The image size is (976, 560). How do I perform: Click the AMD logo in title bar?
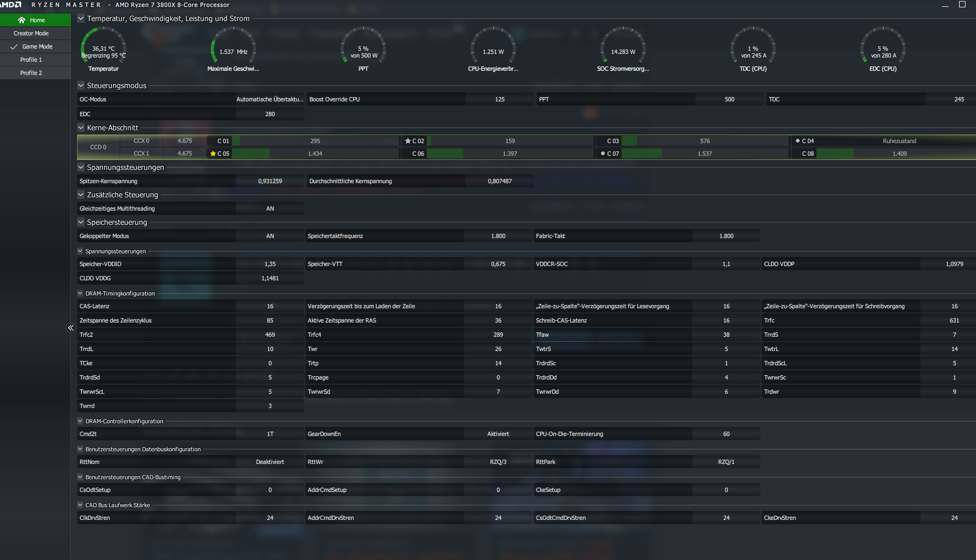(11, 5)
